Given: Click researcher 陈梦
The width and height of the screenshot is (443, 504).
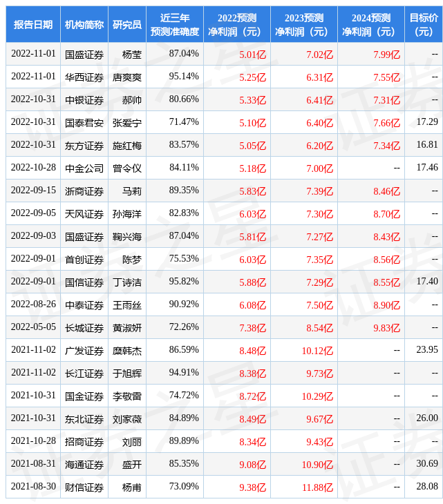Looking at the screenshot, I should click(132, 260).
